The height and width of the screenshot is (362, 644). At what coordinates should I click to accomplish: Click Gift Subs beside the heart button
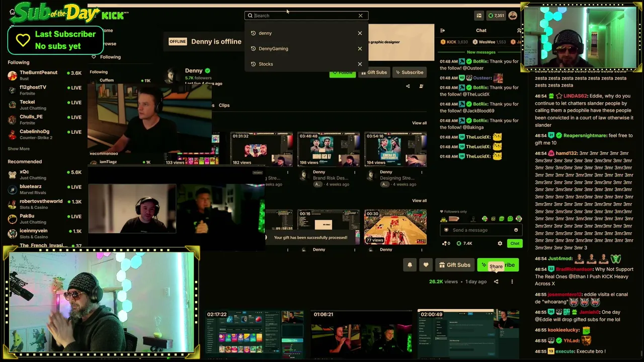pyautogui.click(x=454, y=265)
